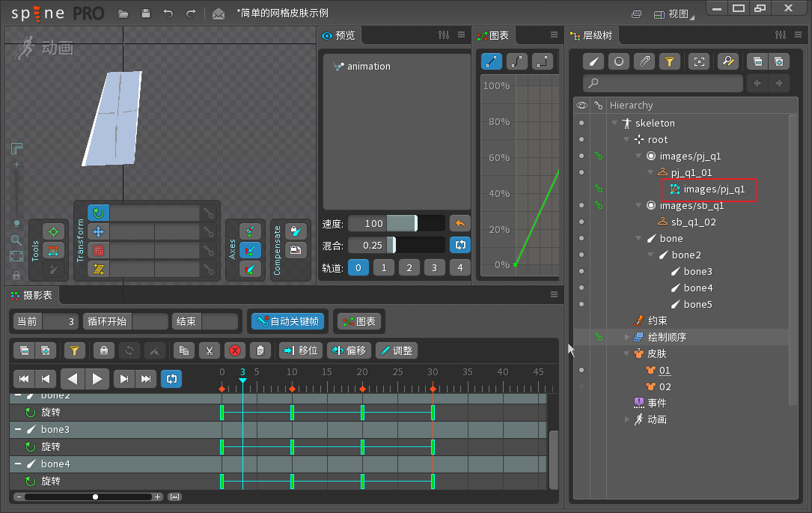This screenshot has width=812, height=513.
Task: Open the tree panel hamburger menu
Action: [798, 34]
